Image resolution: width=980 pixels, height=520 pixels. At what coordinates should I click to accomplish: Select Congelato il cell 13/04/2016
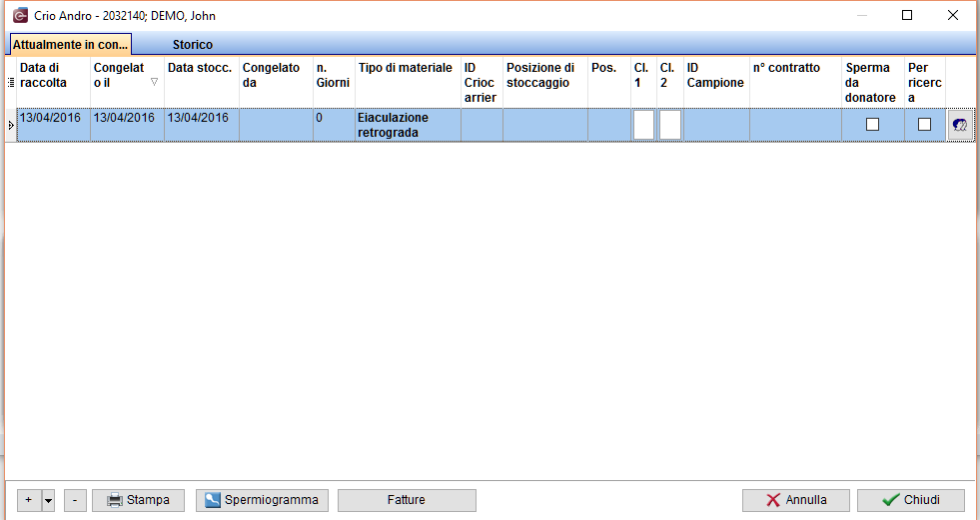point(128,125)
